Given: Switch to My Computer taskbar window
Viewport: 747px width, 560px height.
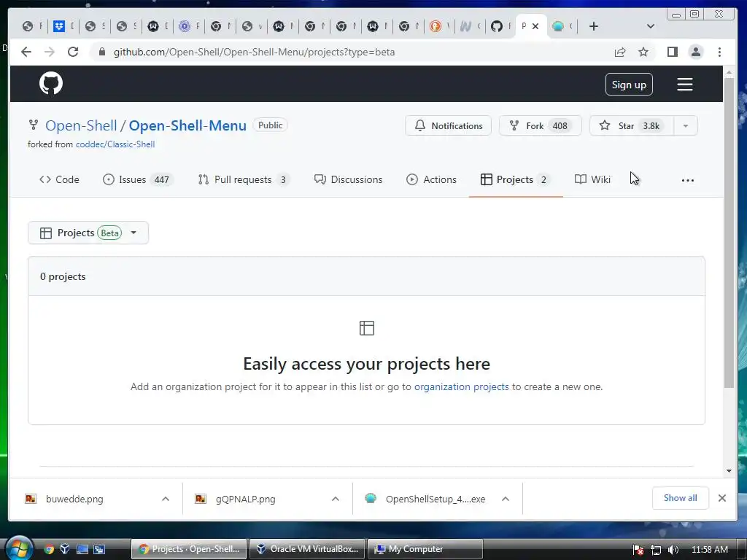Looking at the screenshot, I should [x=425, y=549].
